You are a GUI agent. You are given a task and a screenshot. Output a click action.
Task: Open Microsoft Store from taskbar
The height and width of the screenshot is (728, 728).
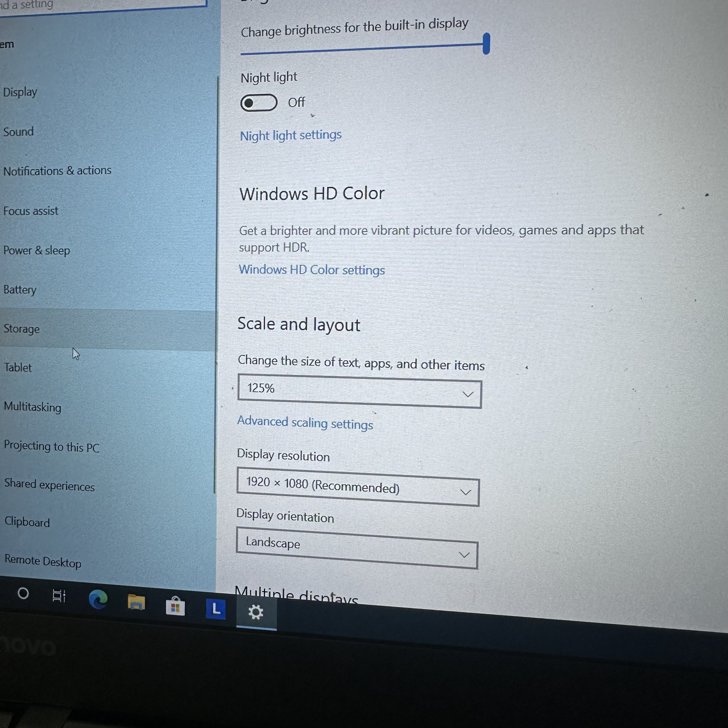pyautogui.click(x=175, y=606)
